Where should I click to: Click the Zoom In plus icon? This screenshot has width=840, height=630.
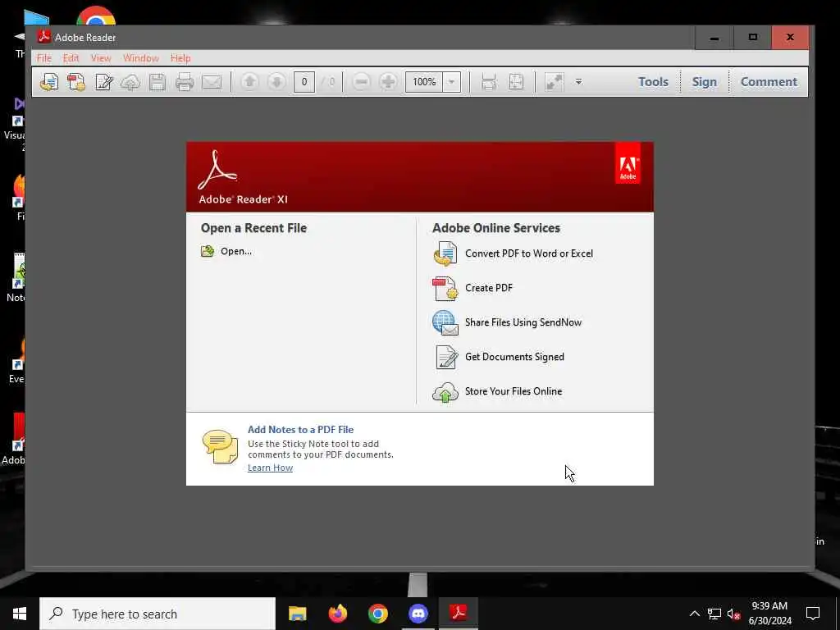[388, 81]
